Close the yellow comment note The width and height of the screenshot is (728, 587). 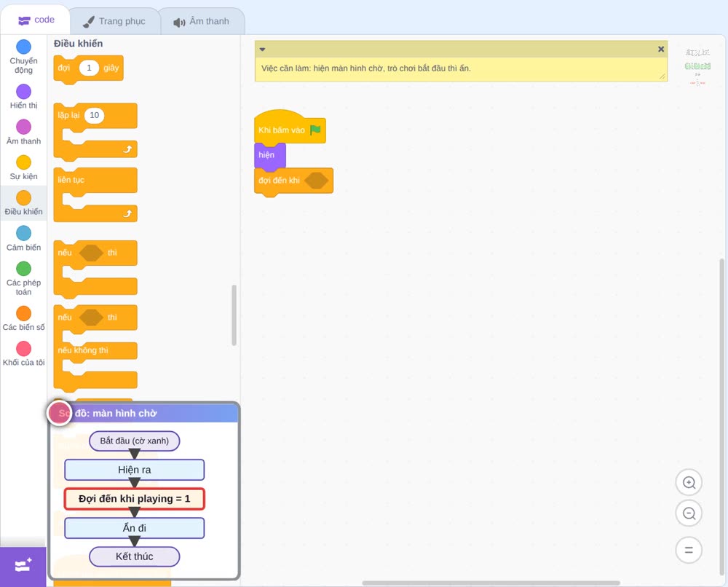[661, 49]
